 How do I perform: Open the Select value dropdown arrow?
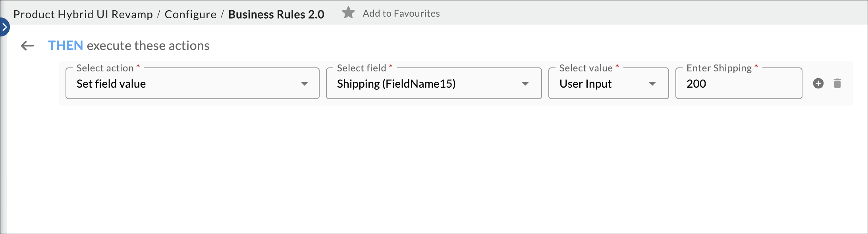click(652, 84)
